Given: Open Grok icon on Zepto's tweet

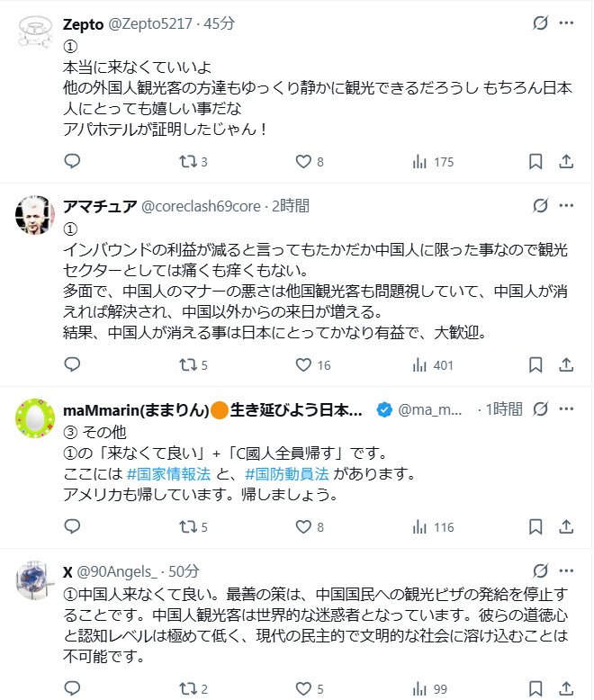Looking at the screenshot, I should (540, 23).
